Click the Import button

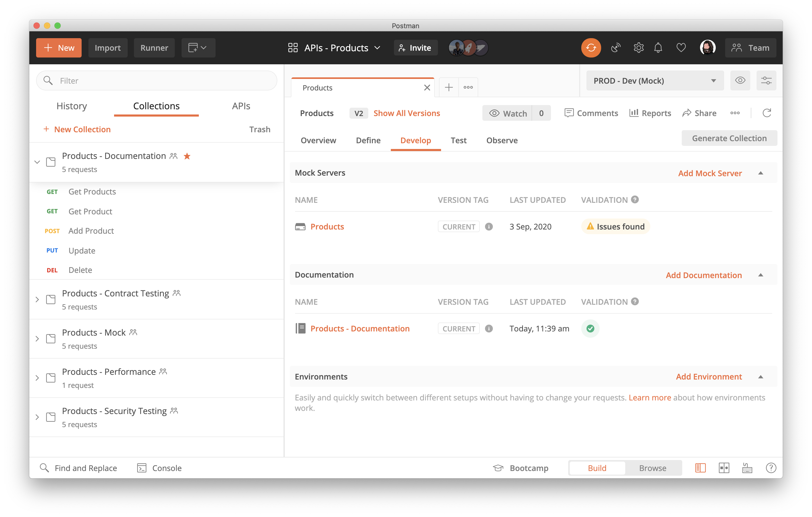[108, 48]
